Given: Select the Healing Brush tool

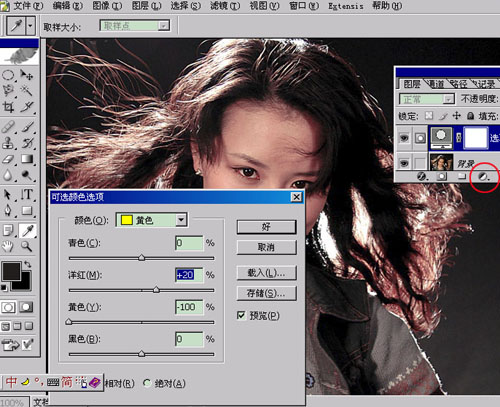Looking at the screenshot, I should (x=8, y=127).
